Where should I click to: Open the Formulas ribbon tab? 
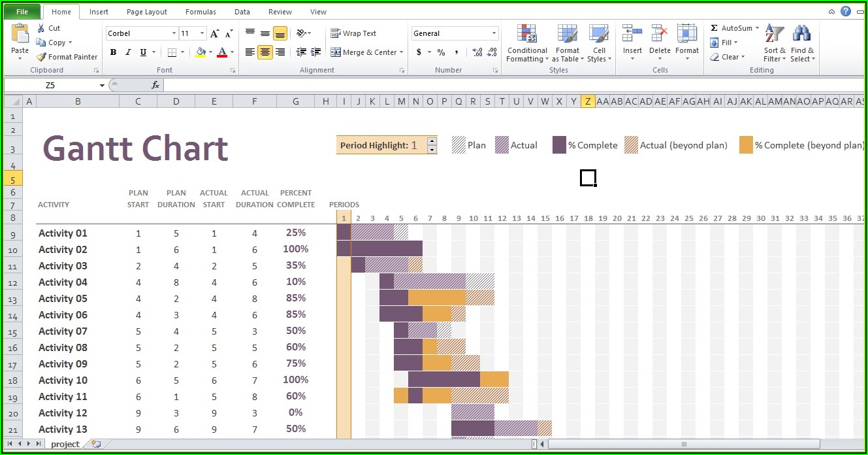click(200, 12)
